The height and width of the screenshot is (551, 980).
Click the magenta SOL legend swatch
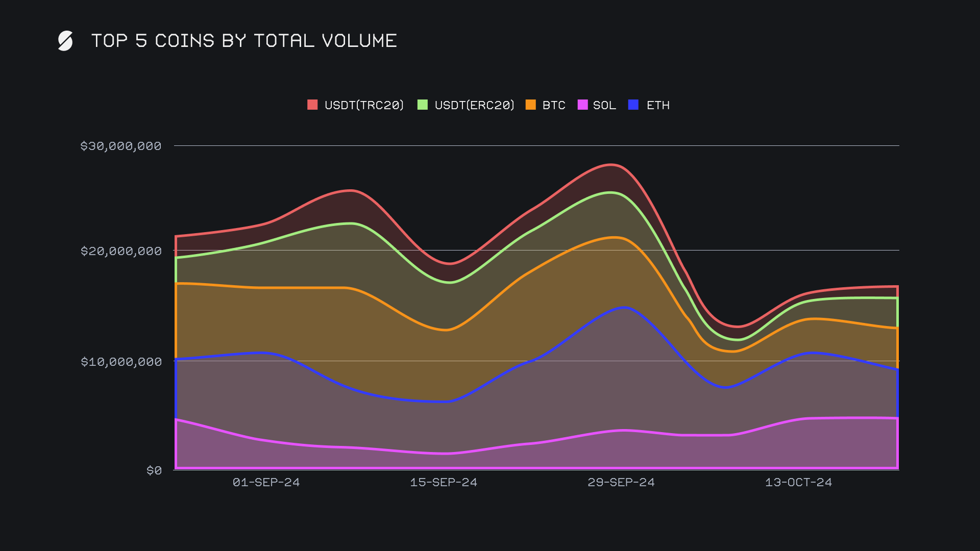pos(582,105)
